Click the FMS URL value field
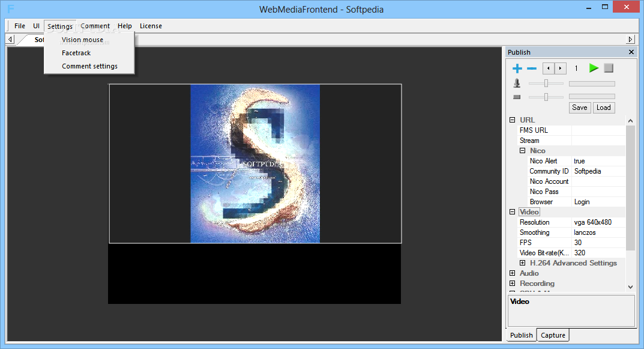644x349 pixels. pyautogui.click(x=598, y=130)
